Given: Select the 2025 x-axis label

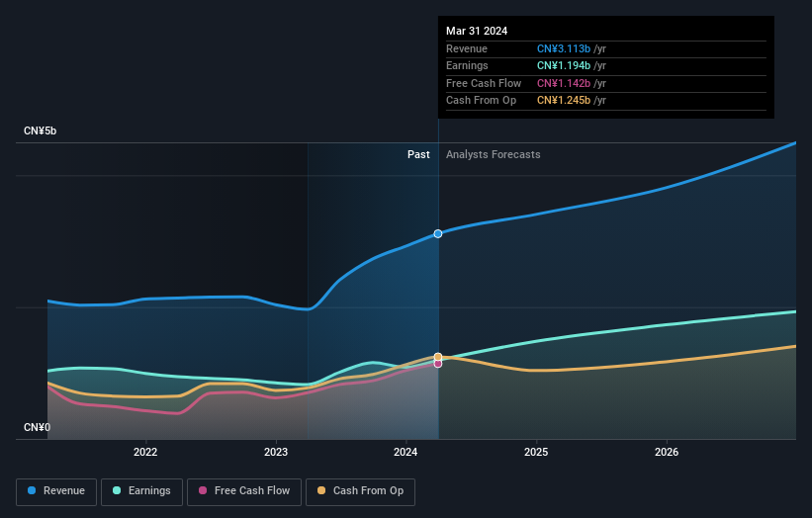Looking at the screenshot, I should click(536, 452).
